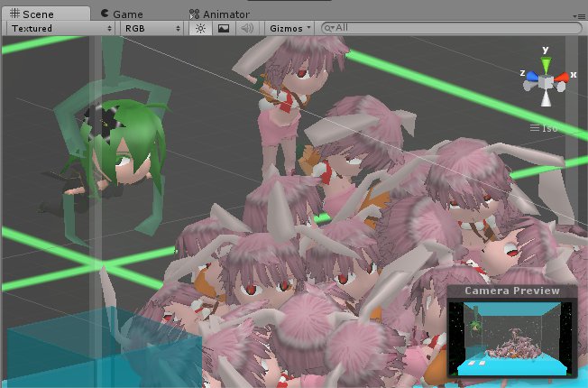Toggle the Iso projection label
This screenshot has width=588, height=388.
pos(544,128)
